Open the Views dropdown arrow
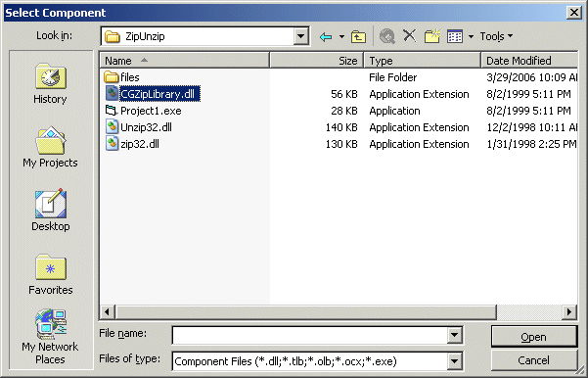The image size is (588, 378). pos(471,37)
